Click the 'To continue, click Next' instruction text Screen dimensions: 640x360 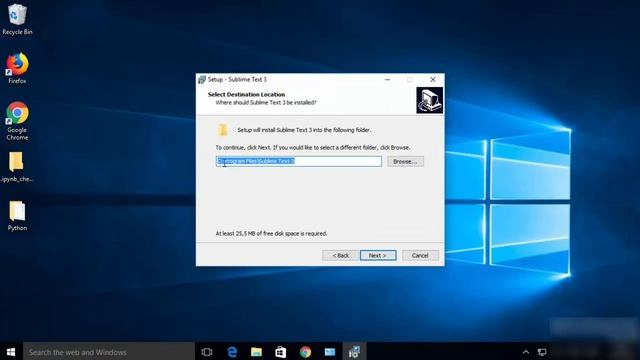[313, 147]
